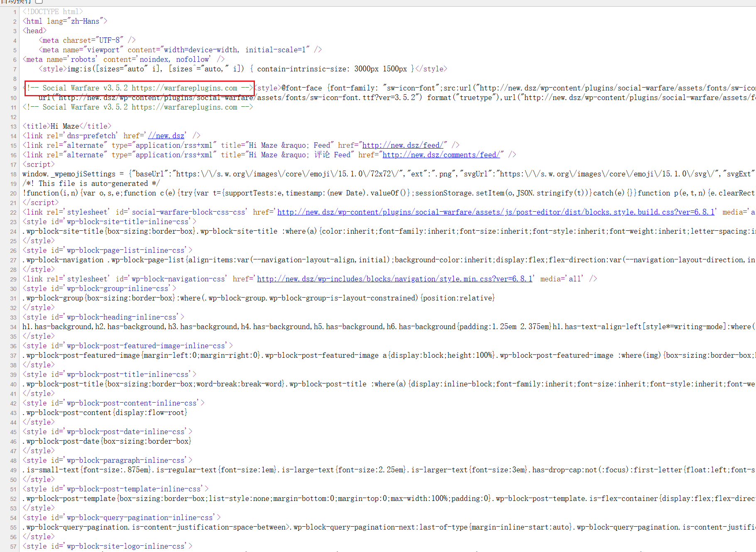
Task: Click the opening <head> tag
Action: pos(34,31)
